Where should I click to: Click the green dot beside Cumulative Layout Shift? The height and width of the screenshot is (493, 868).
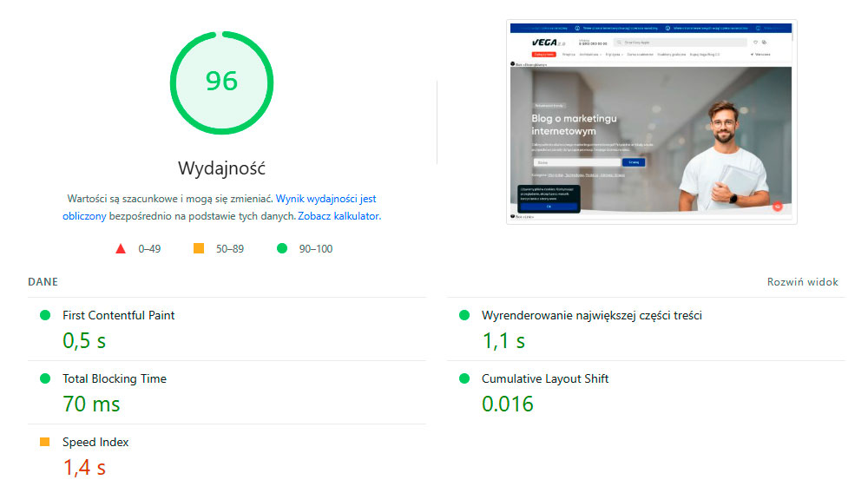[x=464, y=378]
